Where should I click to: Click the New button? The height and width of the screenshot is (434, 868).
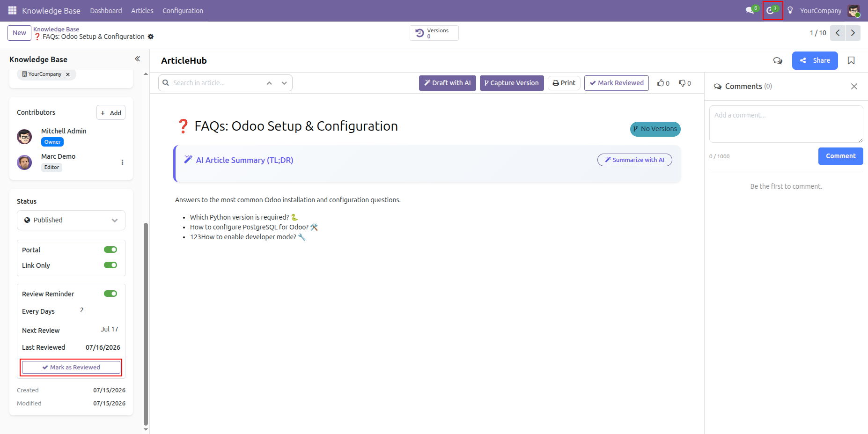coord(19,33)
